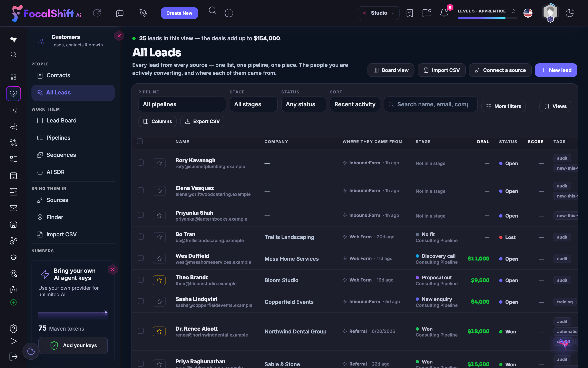This screenshot has height=368, width=588.
Task: Toggle the dark mode moon icon
Action: point(570,13)
